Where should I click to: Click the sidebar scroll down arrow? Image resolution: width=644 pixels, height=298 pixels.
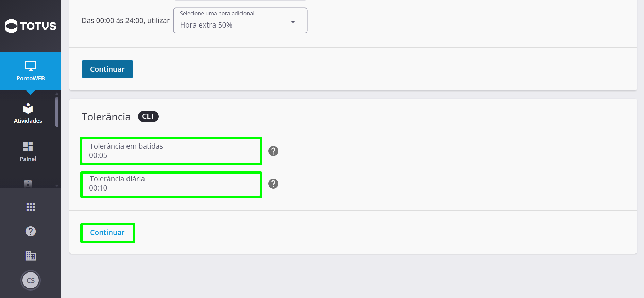(x=57, y=186)
